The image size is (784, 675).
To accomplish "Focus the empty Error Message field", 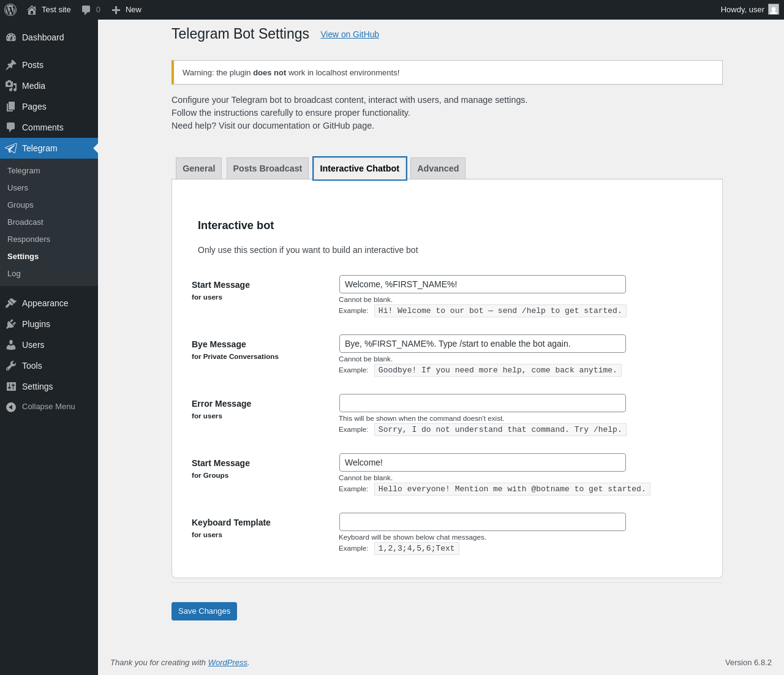I will (483, 403).
